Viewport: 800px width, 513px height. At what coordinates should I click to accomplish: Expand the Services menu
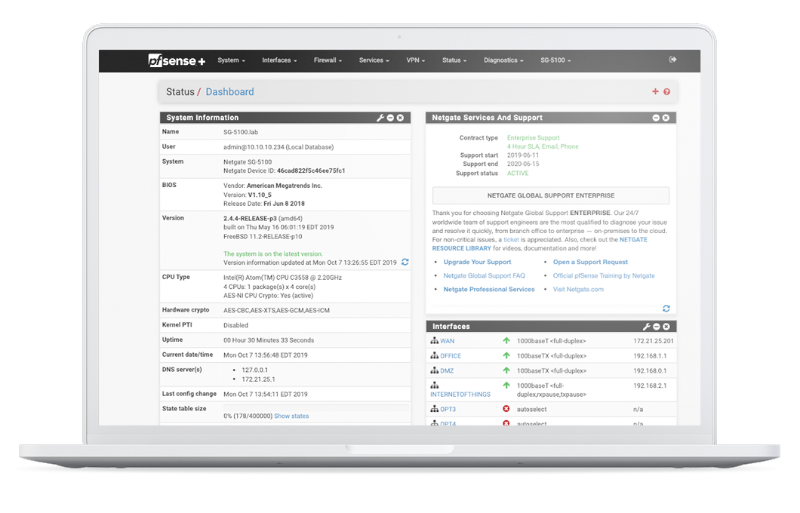tap(374, 60)
